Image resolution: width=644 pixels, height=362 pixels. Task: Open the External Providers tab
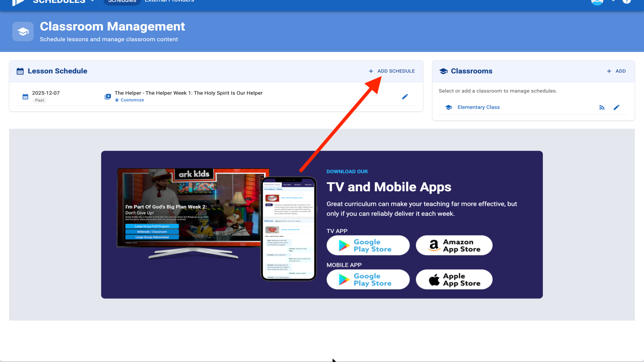[169, 1]
